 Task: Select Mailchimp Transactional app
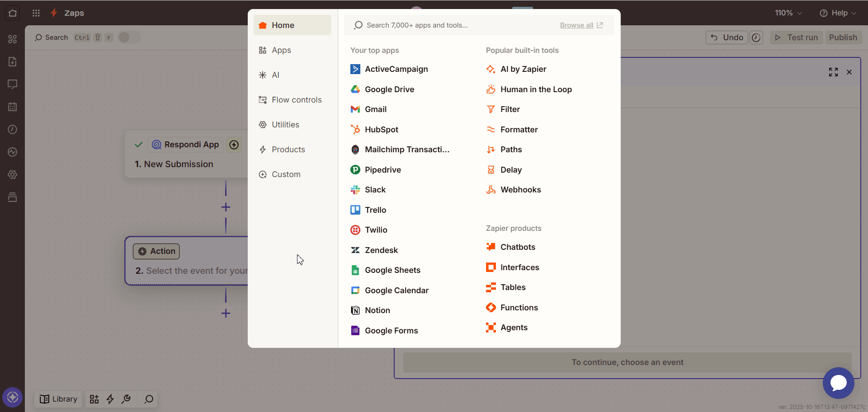400,150
